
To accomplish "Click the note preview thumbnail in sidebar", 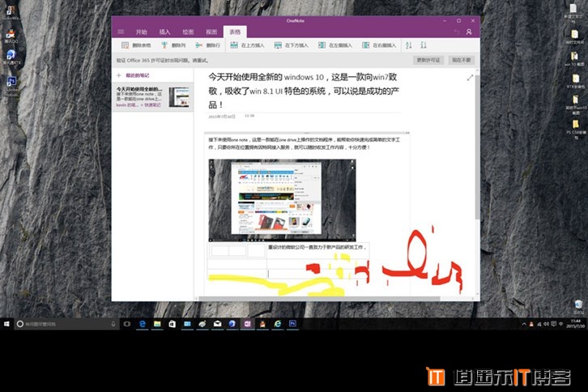I will coord(179,97).
